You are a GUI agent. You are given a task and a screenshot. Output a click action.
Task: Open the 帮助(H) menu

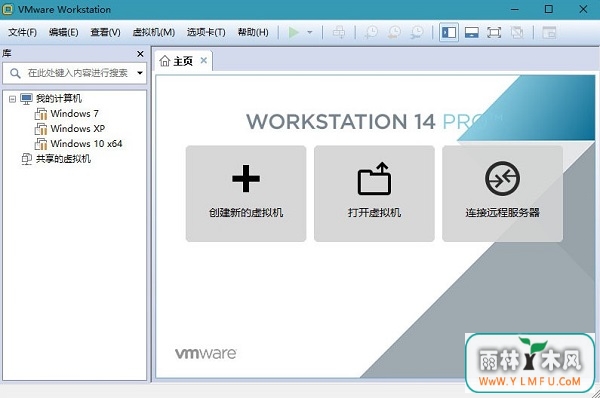pyautogui.click(x=253, y=32)
